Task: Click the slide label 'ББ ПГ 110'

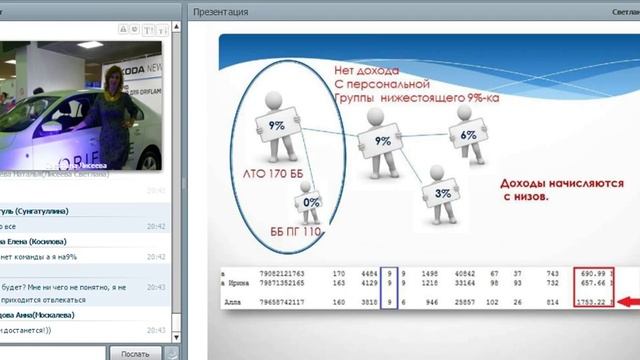Action: pos(296,231)
